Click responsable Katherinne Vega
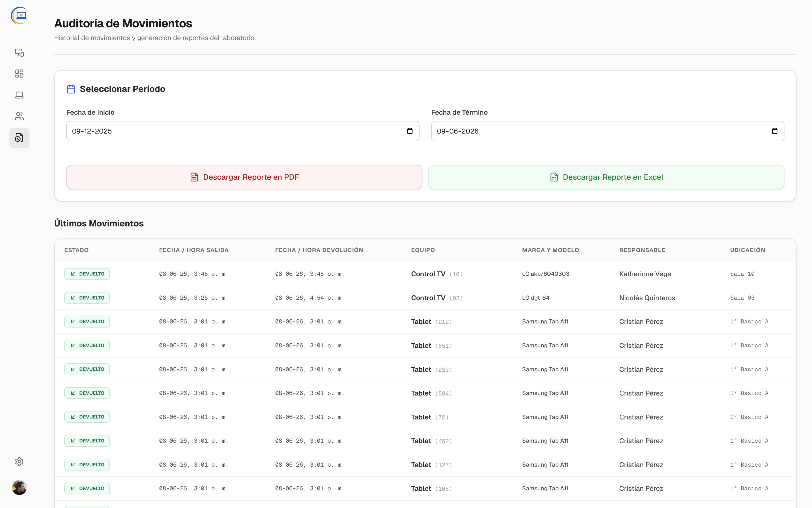The width and height of the screenshot is (812, 508). tap(645, 274)
